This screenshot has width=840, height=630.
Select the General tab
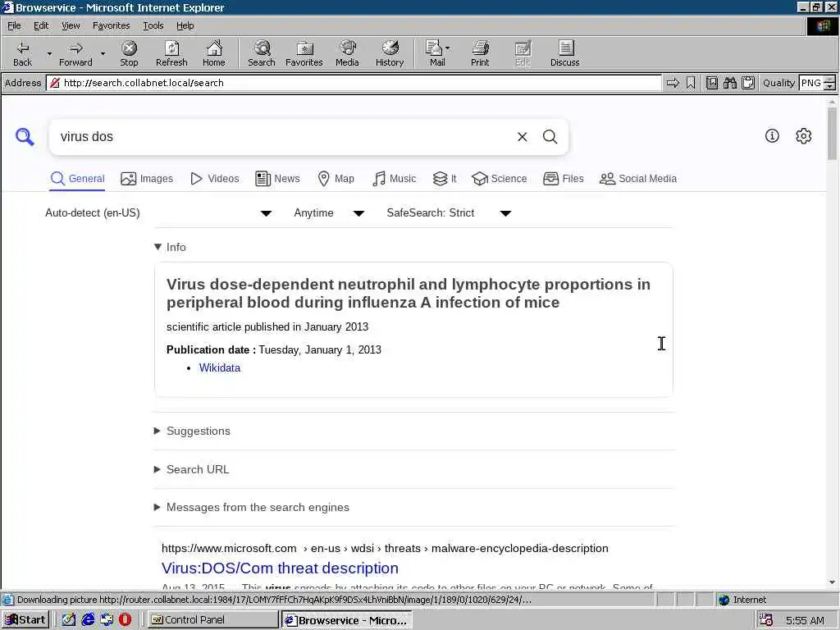click(x=78, y=179)
